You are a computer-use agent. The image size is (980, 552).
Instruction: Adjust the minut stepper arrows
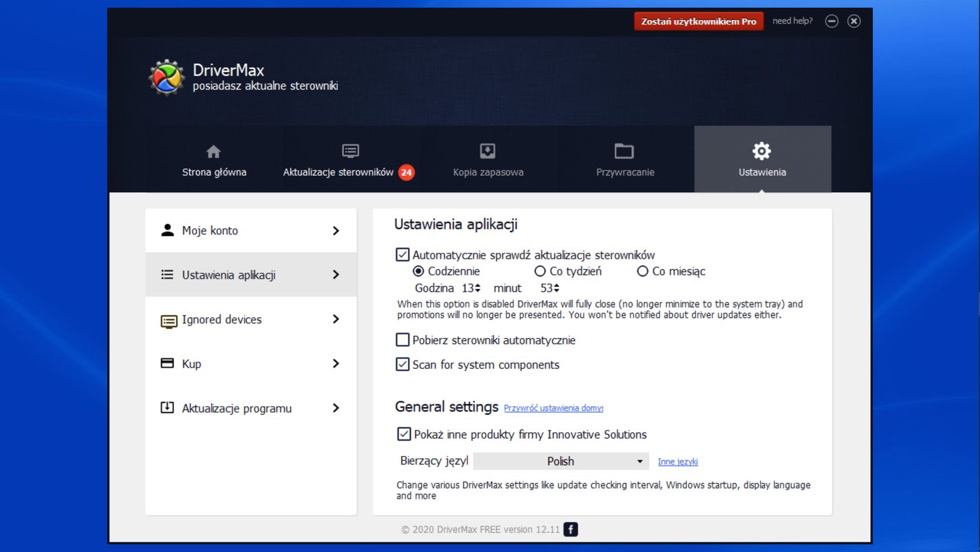pos(557,288)
